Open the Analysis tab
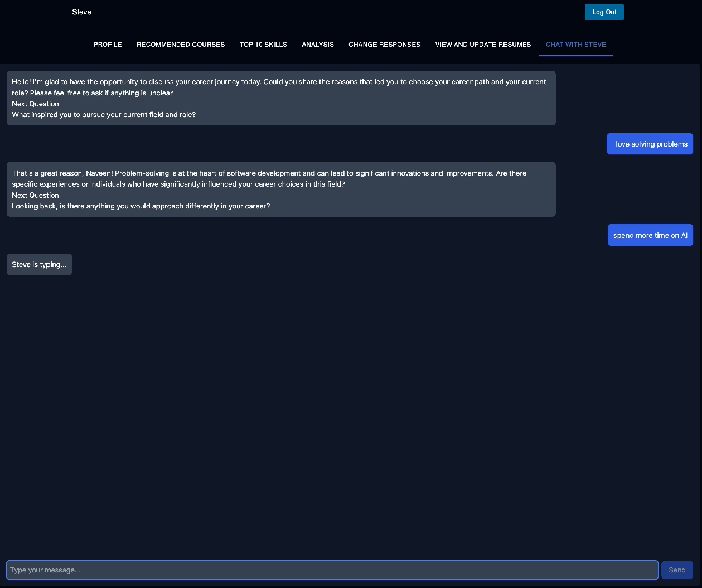The height and width of the screenshot is (588, 702). [318, 45]
